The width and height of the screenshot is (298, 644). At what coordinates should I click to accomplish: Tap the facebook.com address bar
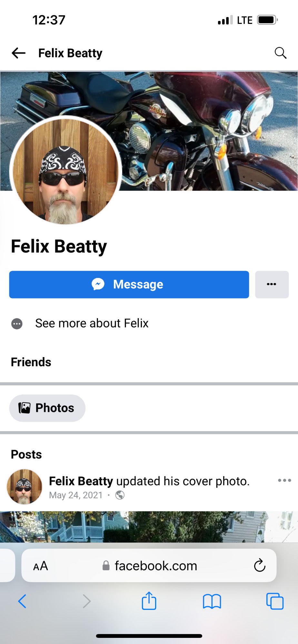point(149,566)
